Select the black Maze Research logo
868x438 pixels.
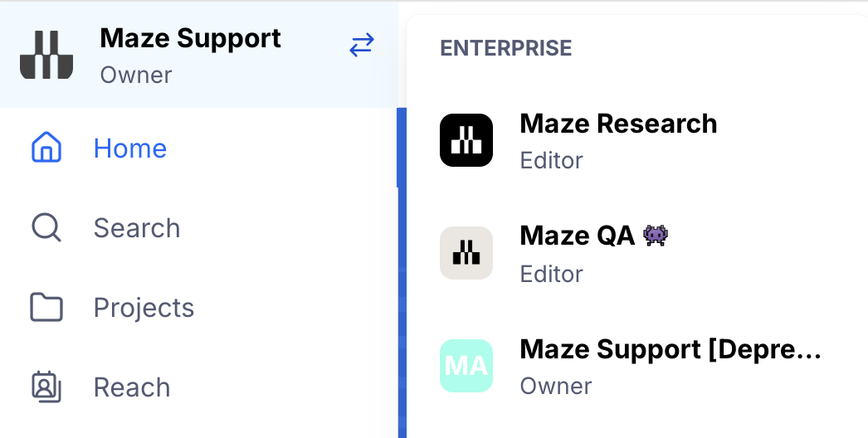tap(466, 140)
